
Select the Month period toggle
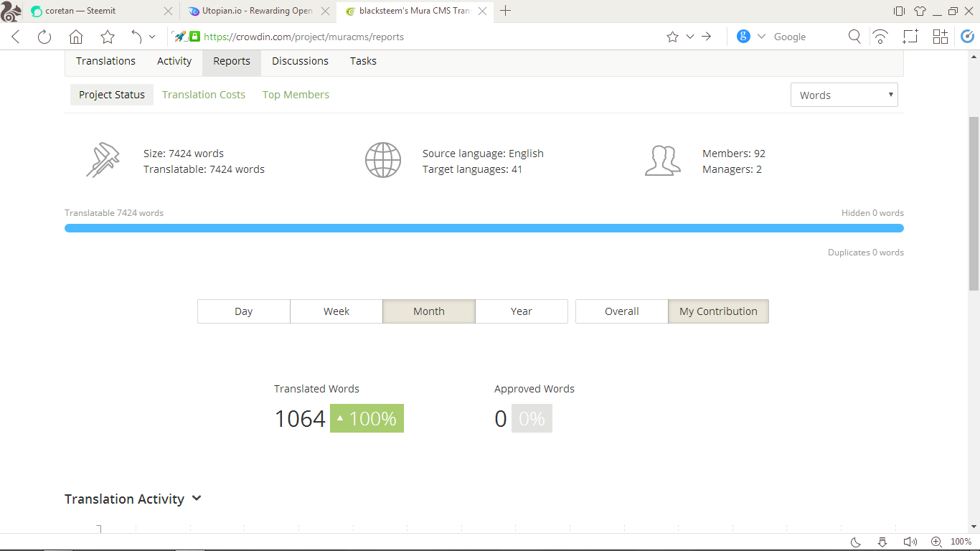pyautogui.click(x=429, y=311)
